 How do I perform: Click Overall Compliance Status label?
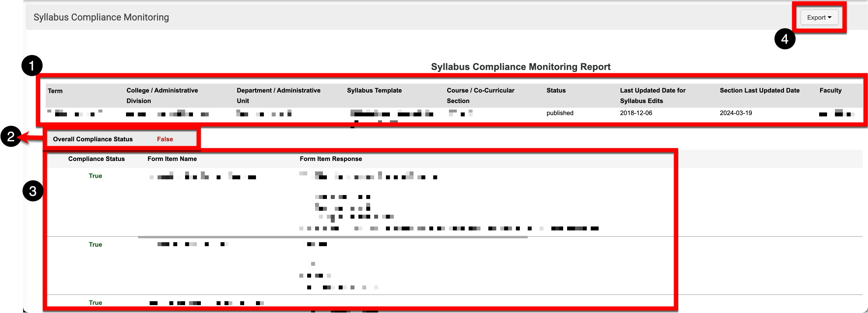point(93,139)
